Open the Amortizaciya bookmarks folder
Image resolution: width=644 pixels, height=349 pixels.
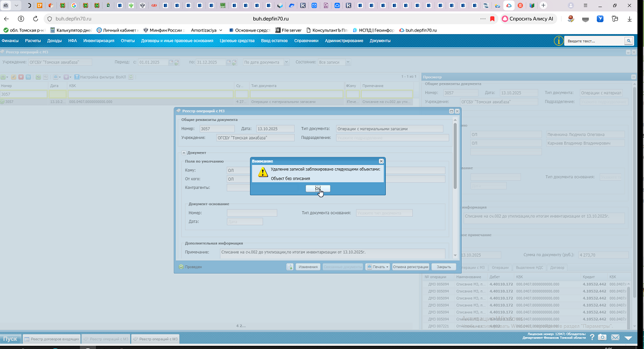(x=207, y=30)
